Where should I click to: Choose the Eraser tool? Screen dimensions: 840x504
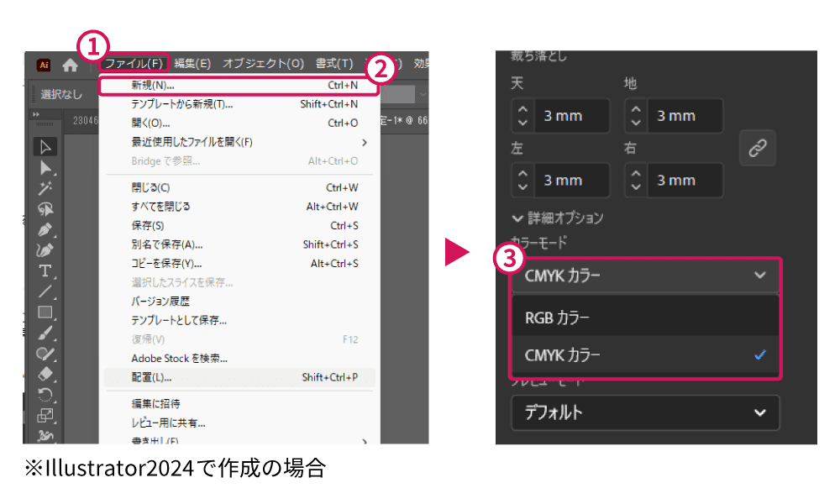click(x=45, y=374)
